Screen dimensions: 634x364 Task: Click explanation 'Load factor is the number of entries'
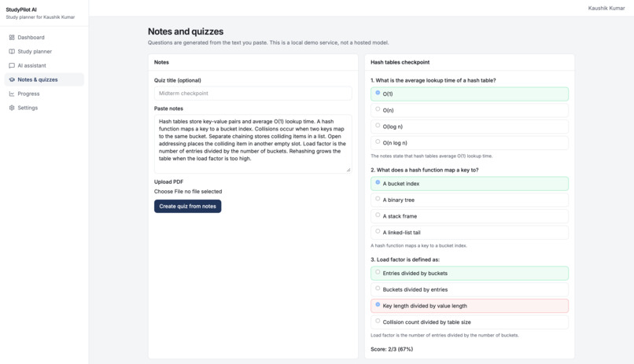[x=444, y=336]
